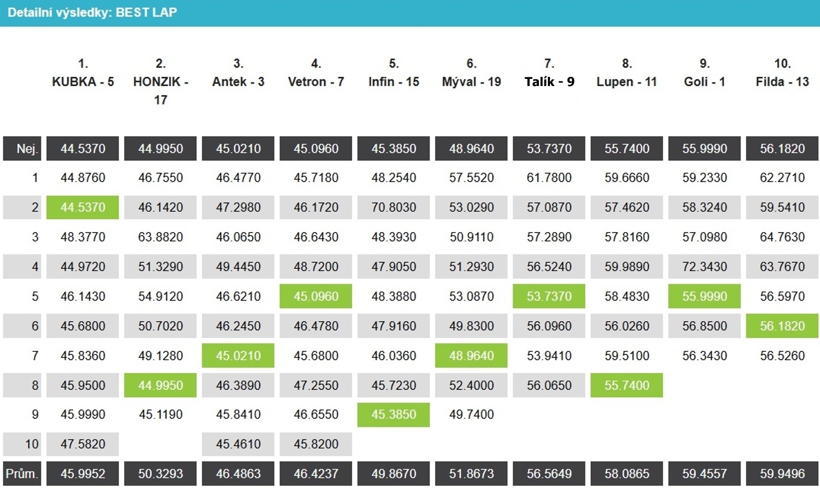This screenshot has height=504, width=820.
Task: Select driver header 'Filda - 13'
Action: (x=782, y=81)
